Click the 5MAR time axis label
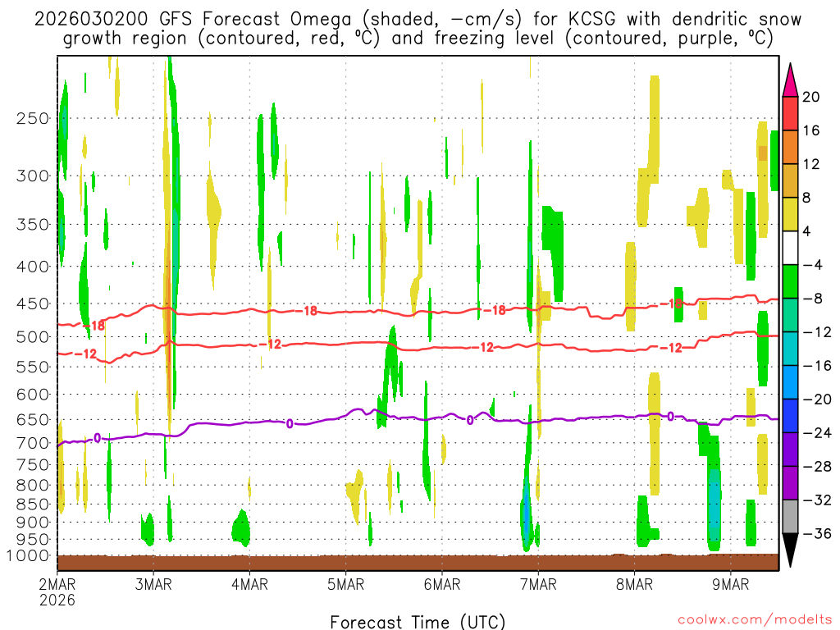This screenshot has width=840, height=630. click(345, 584)
